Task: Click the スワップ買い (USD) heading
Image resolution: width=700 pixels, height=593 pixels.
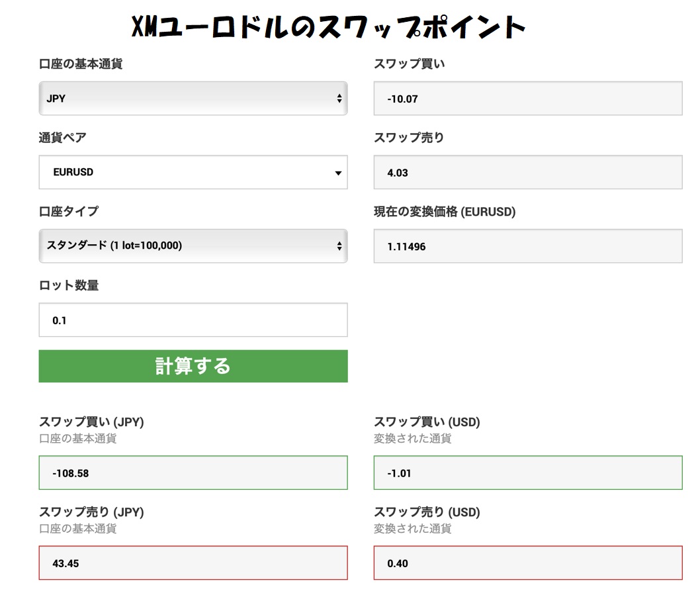Action: click(x=427, y=422)
